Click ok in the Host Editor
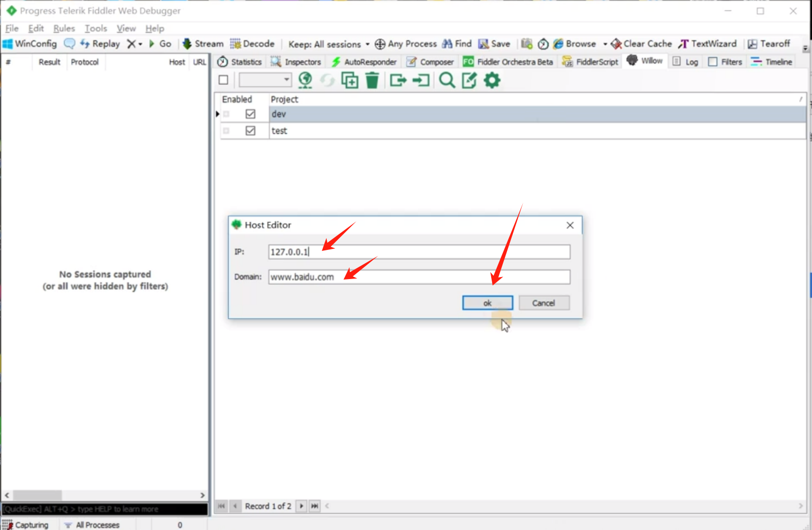The width and height of the screenshot is (812, 530). click(x=488, y=303)
